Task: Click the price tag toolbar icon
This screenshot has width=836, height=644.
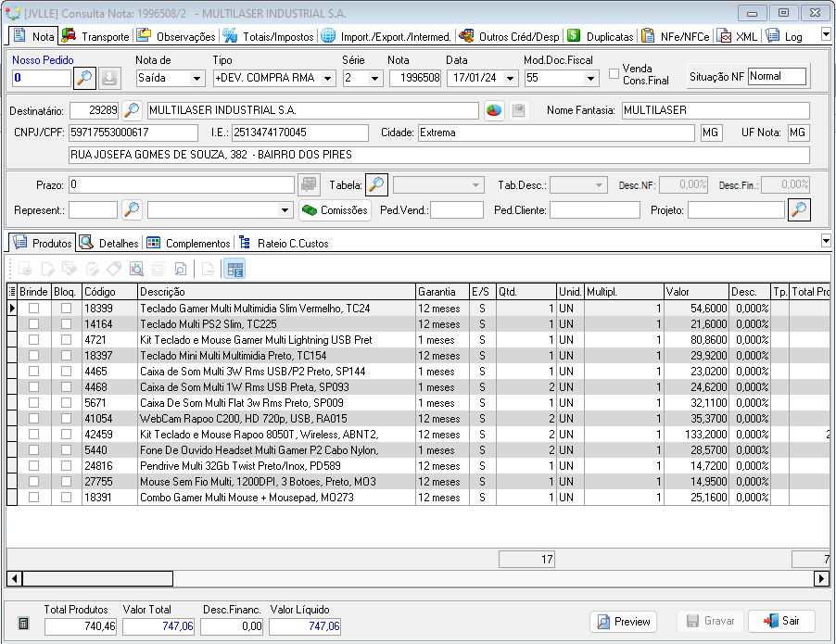Action: 114,269
